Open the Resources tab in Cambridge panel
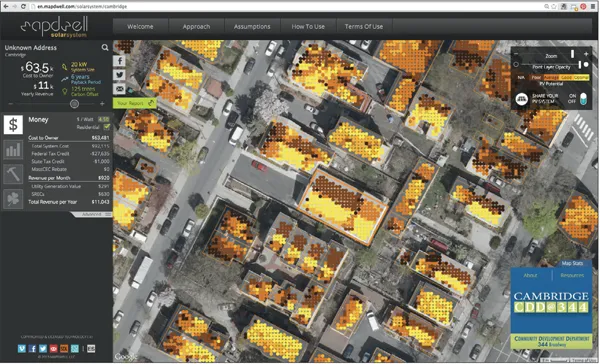 click(x=572, y=276)
